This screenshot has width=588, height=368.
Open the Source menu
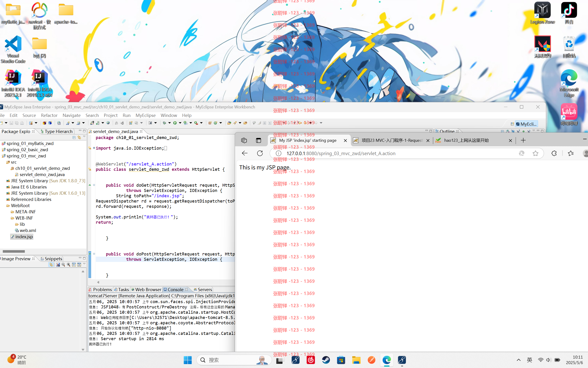coord(29,115)
